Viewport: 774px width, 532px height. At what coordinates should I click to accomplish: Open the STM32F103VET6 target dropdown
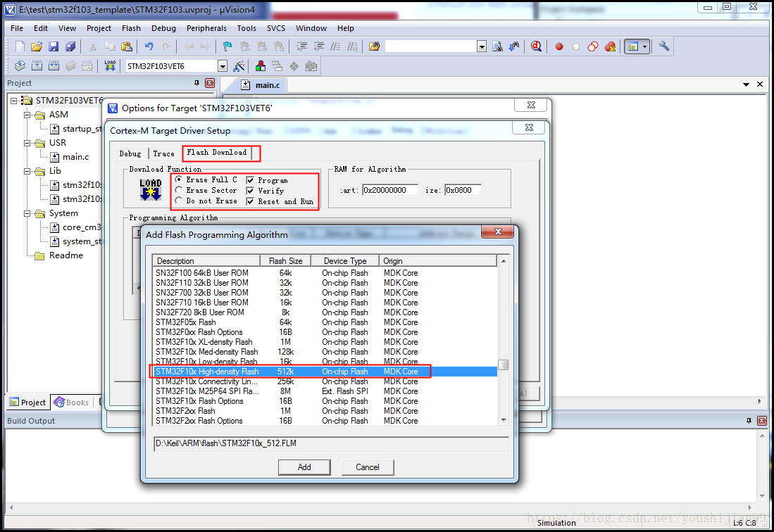pos(223,66)
